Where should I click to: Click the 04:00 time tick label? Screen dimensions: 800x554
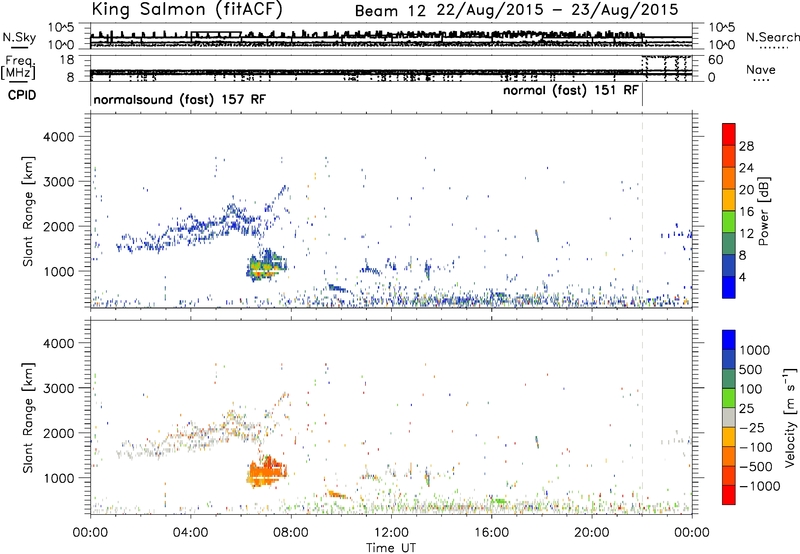click(x=190, y=533)
